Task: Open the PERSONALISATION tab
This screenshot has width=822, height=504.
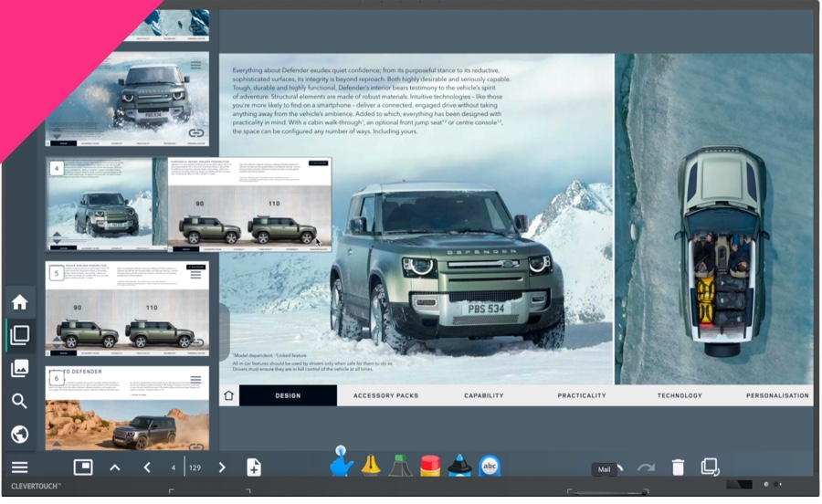Action: 777,395
